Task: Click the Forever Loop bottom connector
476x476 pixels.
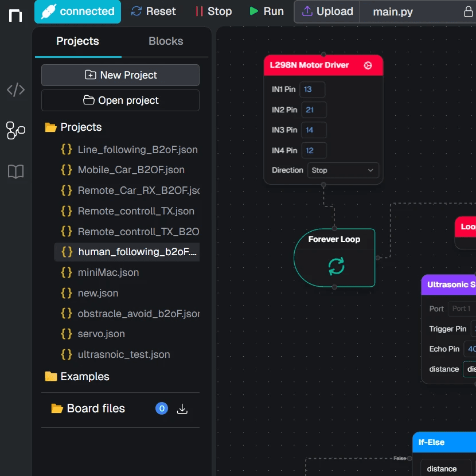Action: [334, 287]
